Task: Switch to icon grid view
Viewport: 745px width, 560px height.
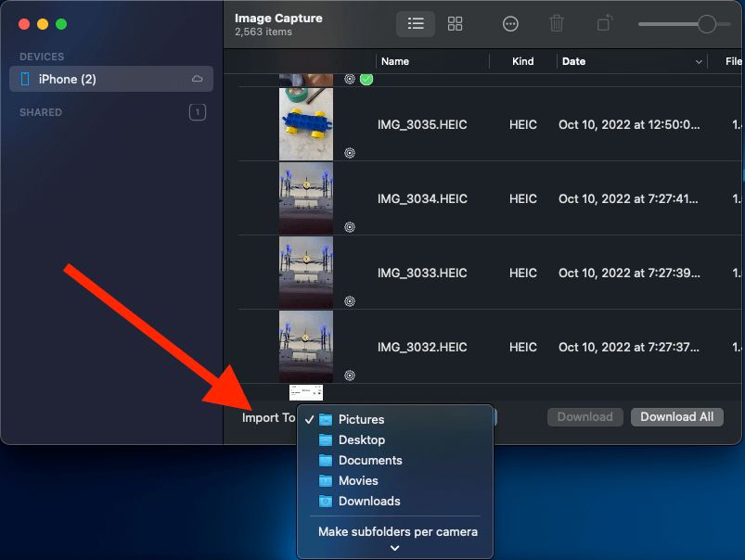Action: [455, 24]
